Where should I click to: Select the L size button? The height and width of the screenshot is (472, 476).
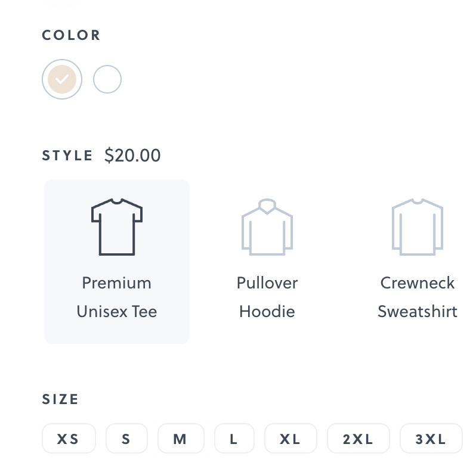coord(234,439)
